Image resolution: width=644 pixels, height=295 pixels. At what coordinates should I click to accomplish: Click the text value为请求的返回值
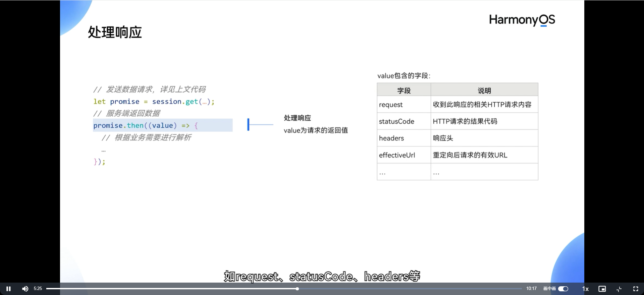click(316, 130)
